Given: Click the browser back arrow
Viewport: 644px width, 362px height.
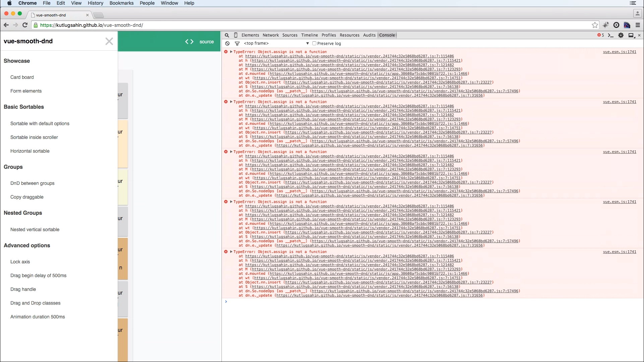Looking at the screenshot, I should pyautogui.click(x=6, y=25).
